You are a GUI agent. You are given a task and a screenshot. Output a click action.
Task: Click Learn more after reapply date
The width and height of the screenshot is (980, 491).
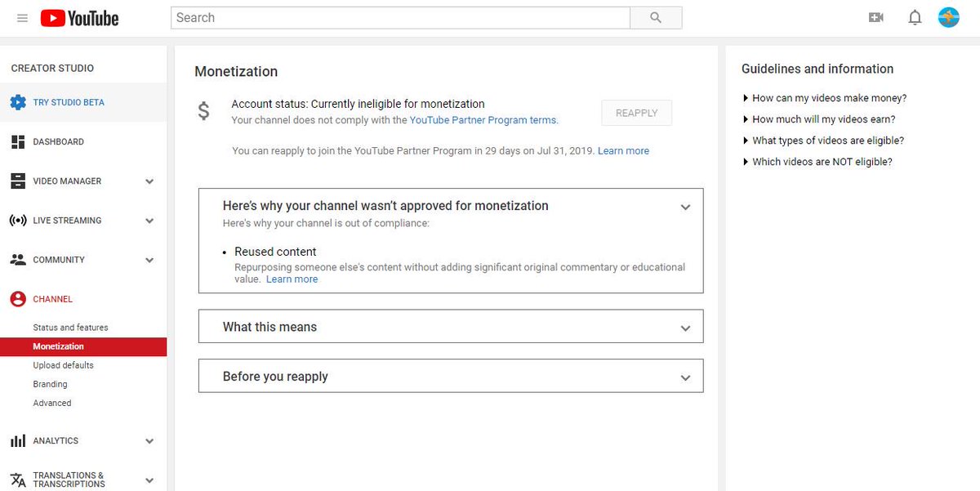[x=623, y=151]
